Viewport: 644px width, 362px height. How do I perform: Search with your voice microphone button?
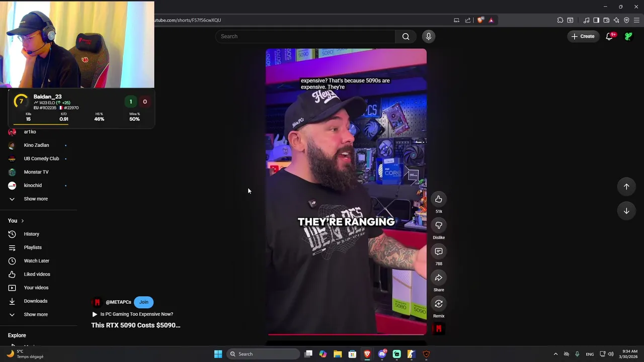429,36
